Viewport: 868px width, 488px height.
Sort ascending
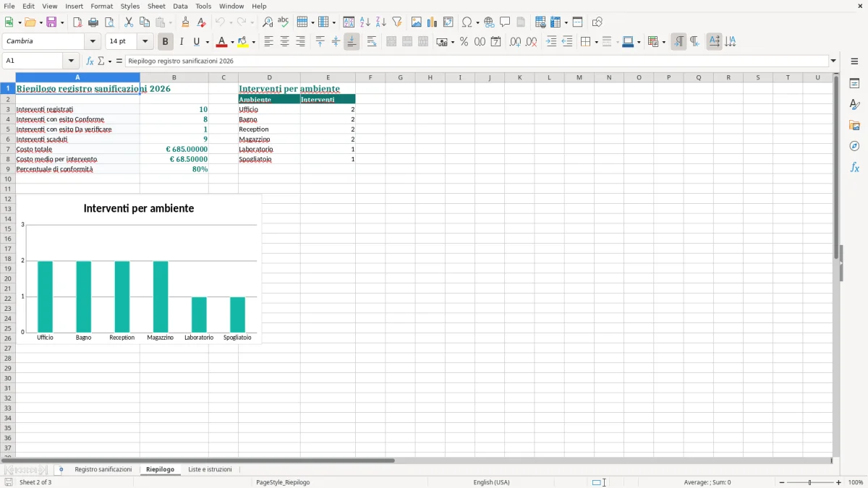click(x=365, y=22)
